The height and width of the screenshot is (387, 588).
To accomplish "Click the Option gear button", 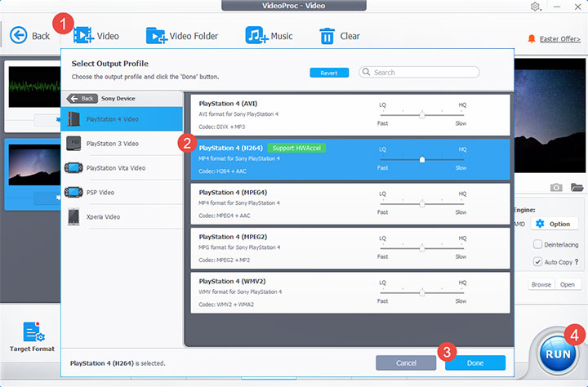I will (x=553, y=224).
